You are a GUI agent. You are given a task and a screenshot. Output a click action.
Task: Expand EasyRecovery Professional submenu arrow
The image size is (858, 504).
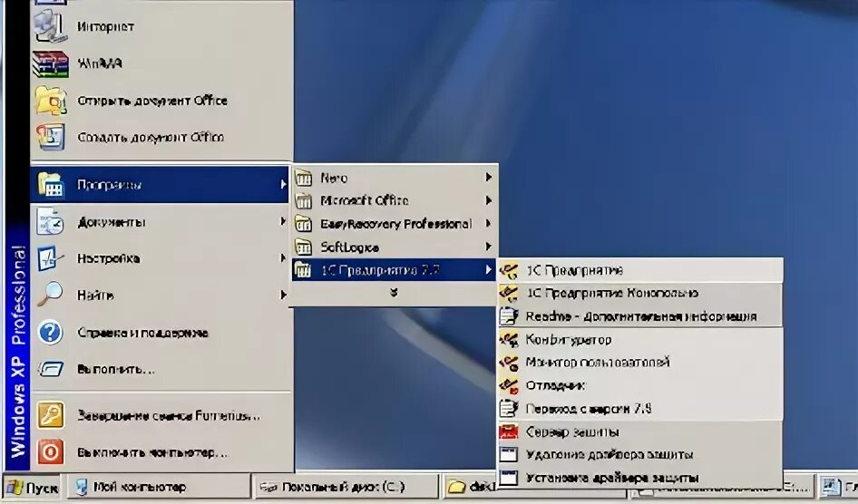[x=488, y=223]
